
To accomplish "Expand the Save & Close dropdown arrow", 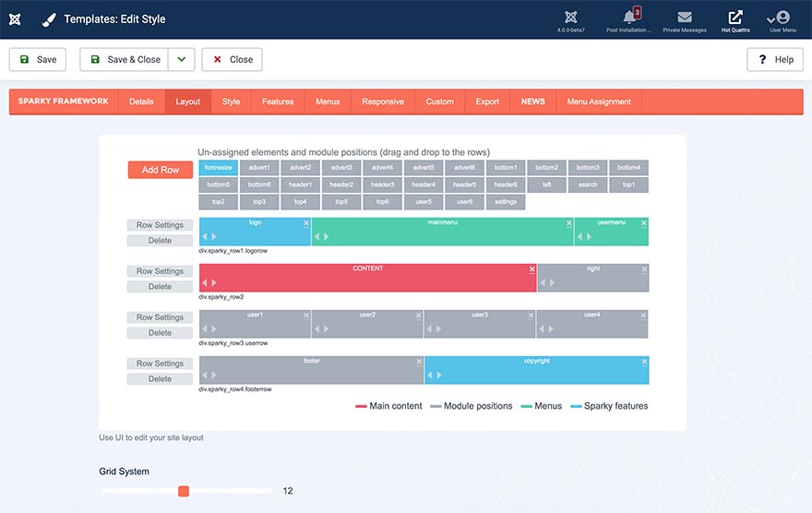I will click(x=181, y=60).
